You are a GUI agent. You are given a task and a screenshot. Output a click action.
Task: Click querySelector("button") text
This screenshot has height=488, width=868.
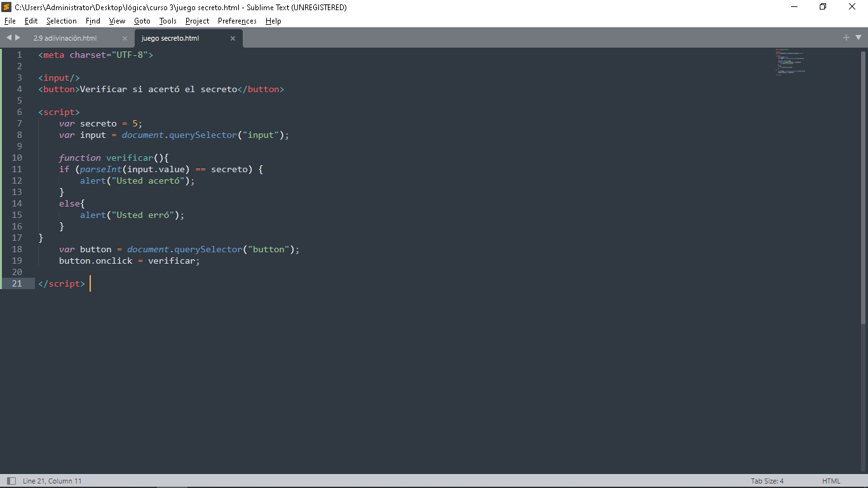point(234,249)
